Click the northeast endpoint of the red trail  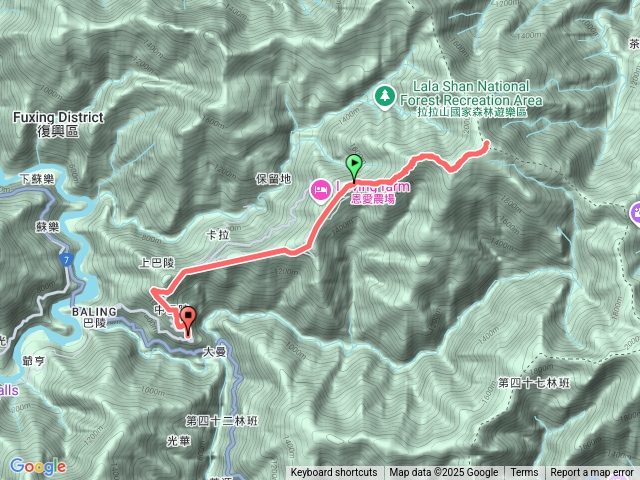pyautogui.click(x=487, y=143)
